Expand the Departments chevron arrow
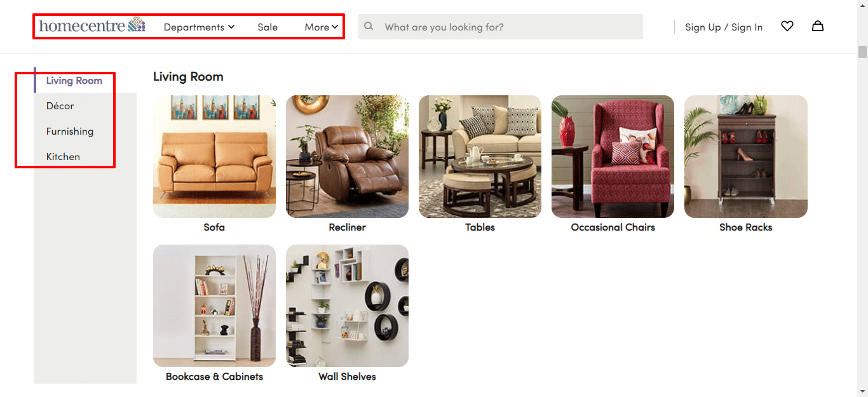 [x=231, y=27]
